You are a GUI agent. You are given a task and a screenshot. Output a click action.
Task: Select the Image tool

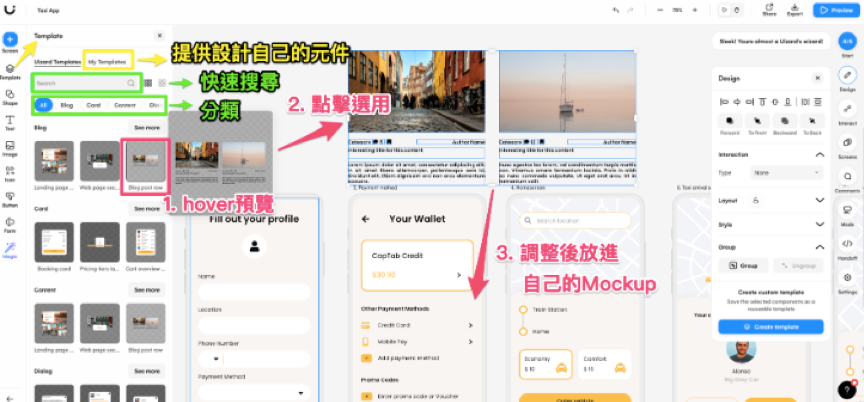pyautogui.click(x=10, y=149)
